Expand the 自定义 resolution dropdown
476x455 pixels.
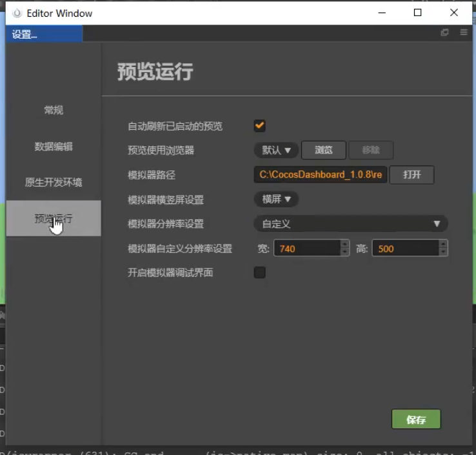351,224
